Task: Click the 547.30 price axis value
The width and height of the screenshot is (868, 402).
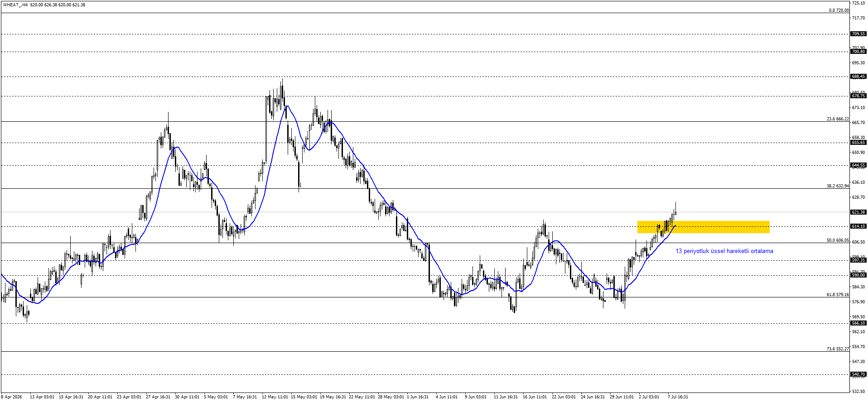Action: [x=858, y=362]
